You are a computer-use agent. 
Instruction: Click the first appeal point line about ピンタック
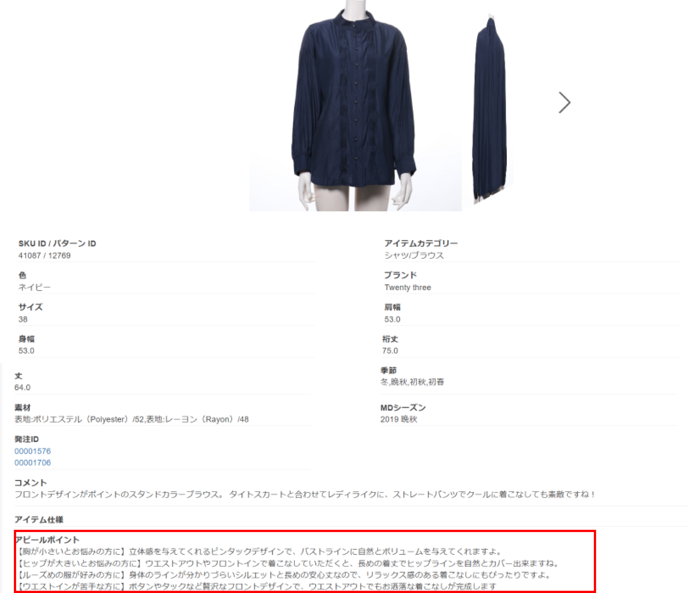[x=259, y=552]
